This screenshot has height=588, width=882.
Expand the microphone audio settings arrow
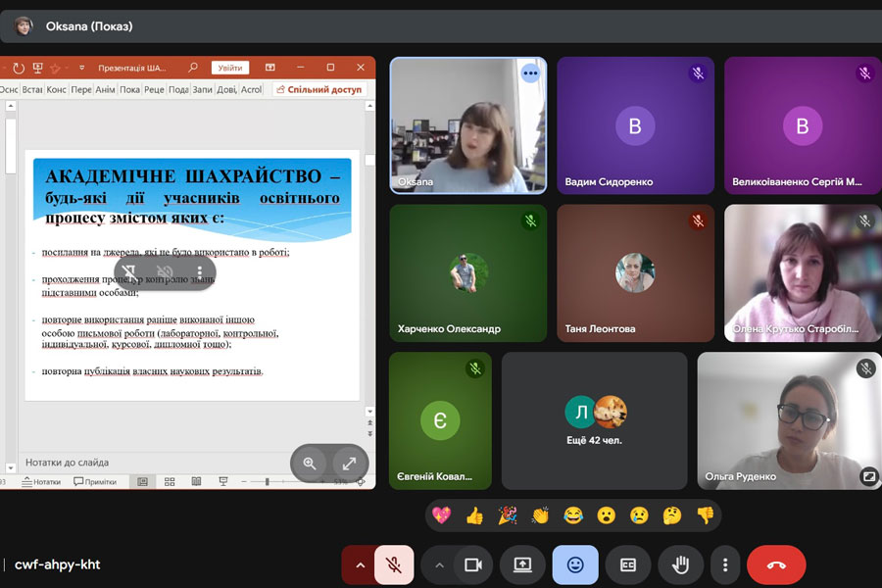(x=360, y=565)
